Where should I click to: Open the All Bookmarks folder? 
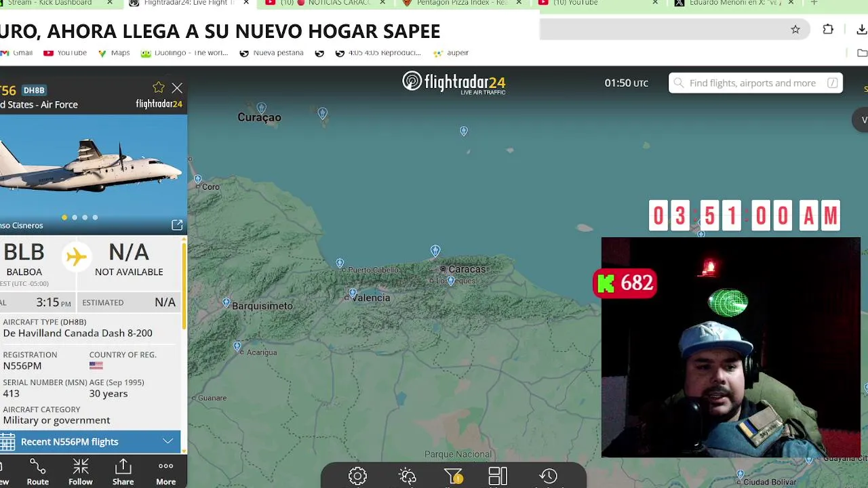click(x=863, y=53)
